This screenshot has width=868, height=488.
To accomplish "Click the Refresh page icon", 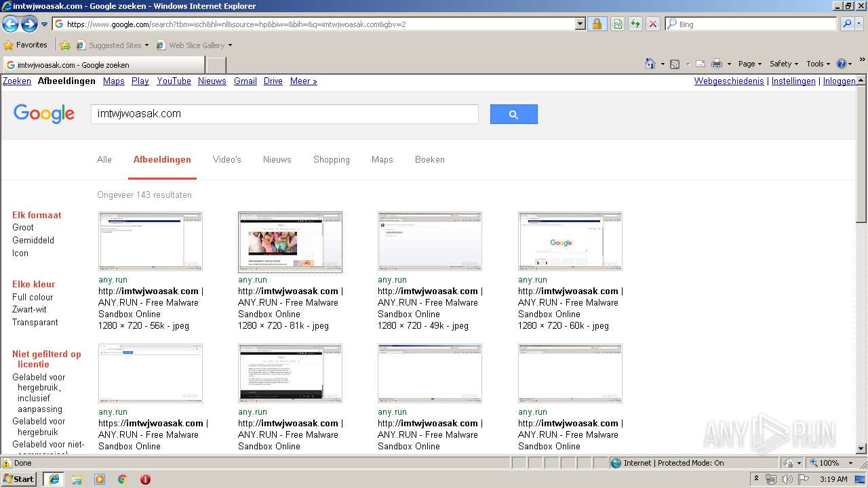I will click(x=635, y=24).
